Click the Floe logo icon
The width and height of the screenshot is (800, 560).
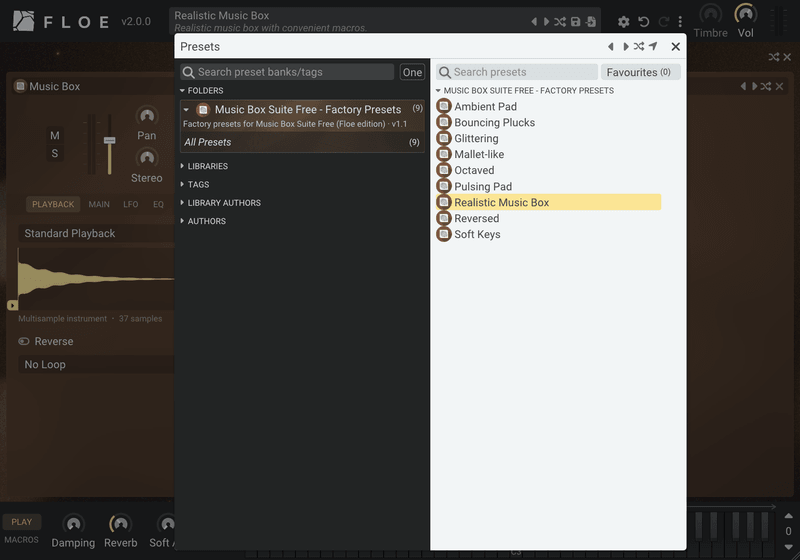23,21
